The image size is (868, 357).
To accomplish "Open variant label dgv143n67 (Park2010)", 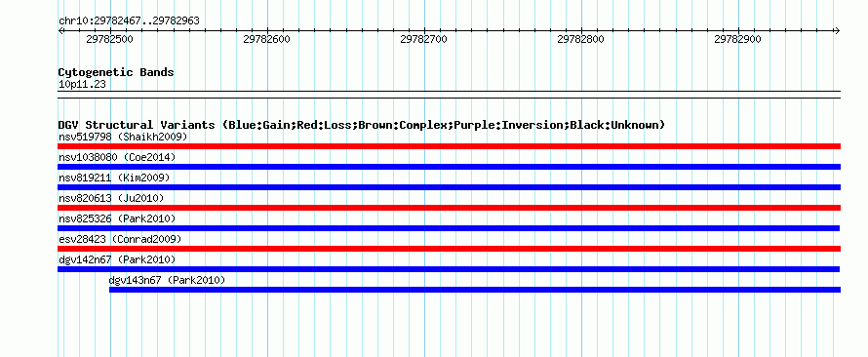I will point(167,280).
